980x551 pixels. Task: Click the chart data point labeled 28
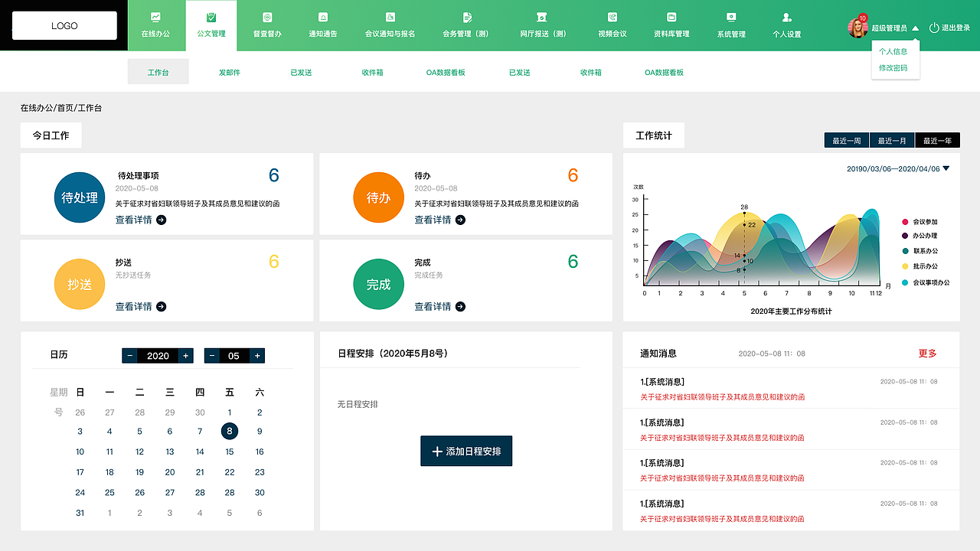point(743,214)
